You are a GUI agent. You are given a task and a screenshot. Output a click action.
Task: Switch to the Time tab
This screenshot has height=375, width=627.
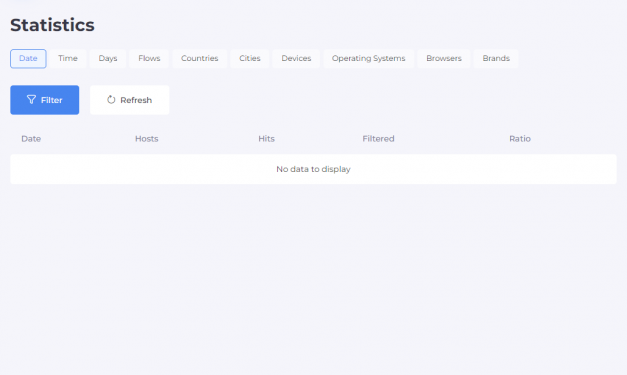click(x=68, y=58)
